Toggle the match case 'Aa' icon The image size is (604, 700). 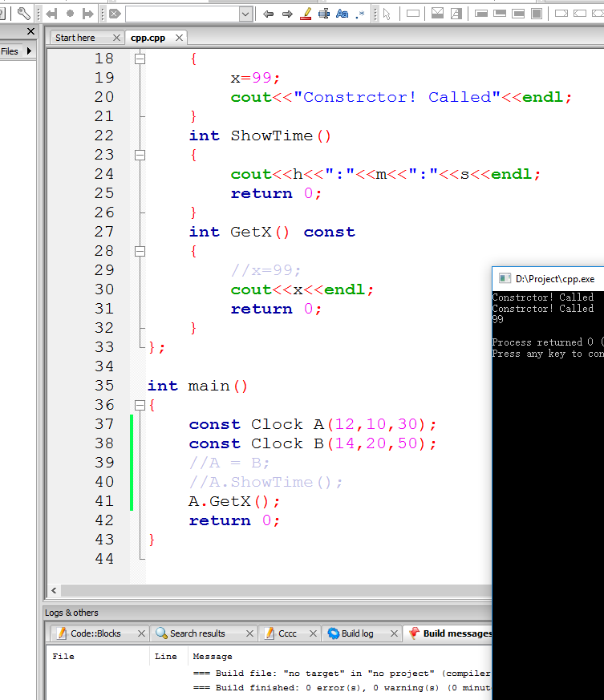[342, 14]
